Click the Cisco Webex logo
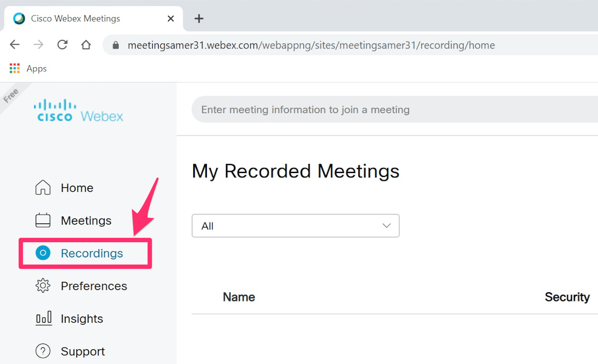This screenshot has width=598, height=364. point(78,109)
